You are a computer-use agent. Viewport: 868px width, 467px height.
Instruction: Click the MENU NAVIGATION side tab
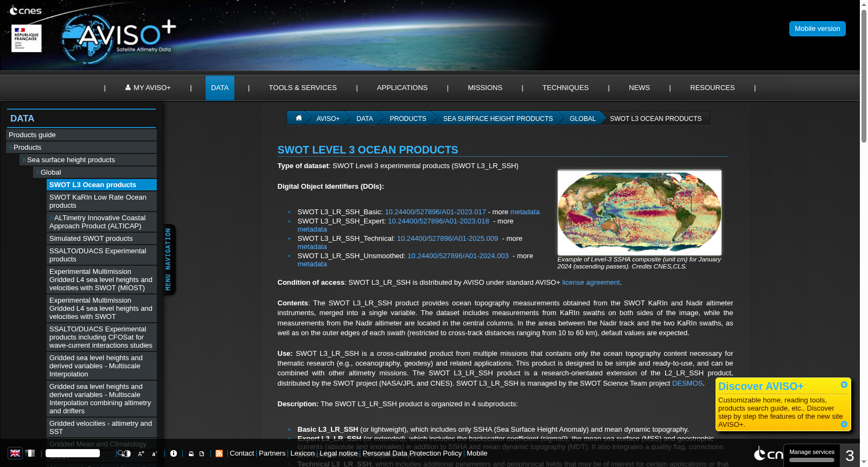point(169,259)
